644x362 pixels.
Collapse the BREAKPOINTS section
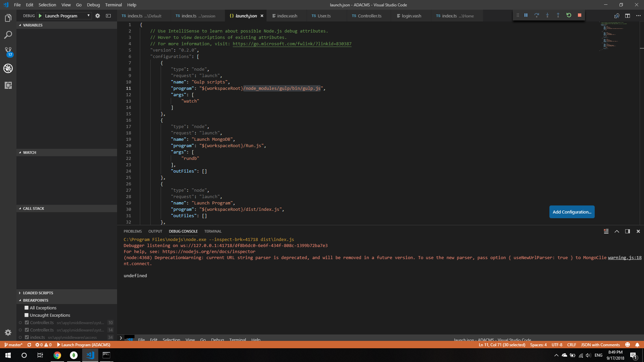click(x=67, y=300)
